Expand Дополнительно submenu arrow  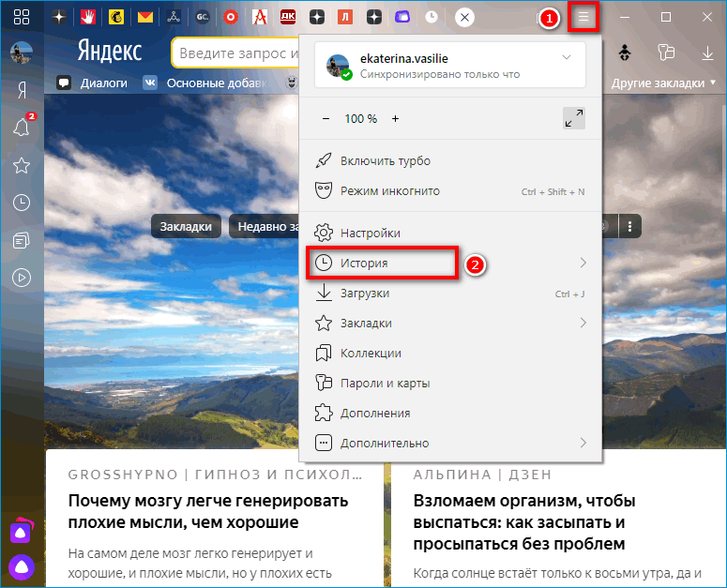pyautogui.click(x=583, y=443)
